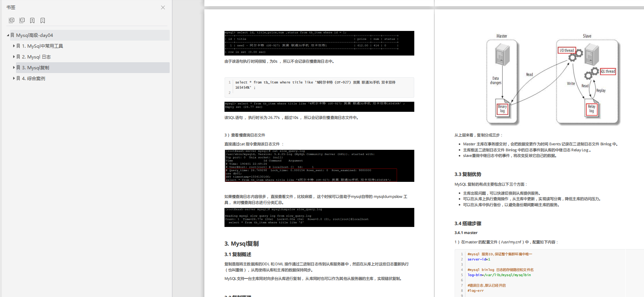The height and width of the screenshot is (297, 644).
Task: Click the add bookmark icon
Action: click(32, 20)
